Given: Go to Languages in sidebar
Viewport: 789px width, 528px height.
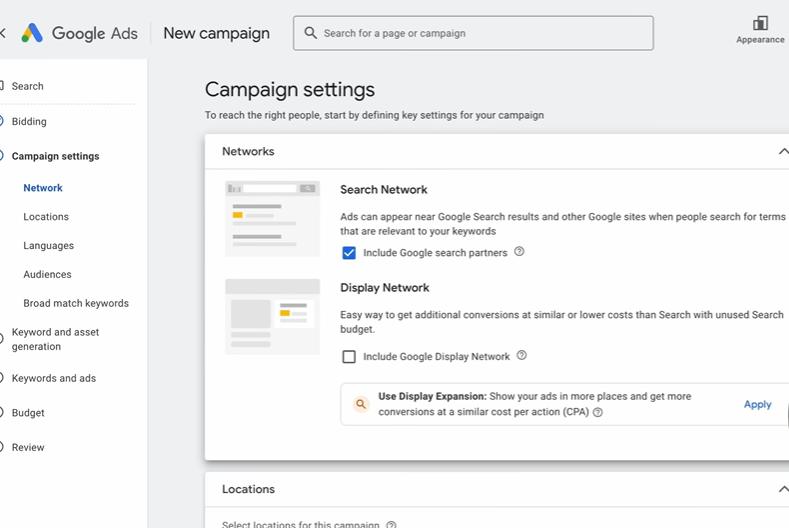Looking at the screenshot, I should (48, 245).
